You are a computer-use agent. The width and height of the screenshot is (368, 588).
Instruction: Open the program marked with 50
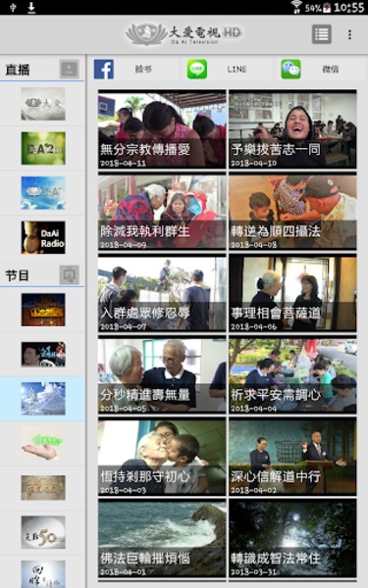pyautogui.click(x=43, y=532)
